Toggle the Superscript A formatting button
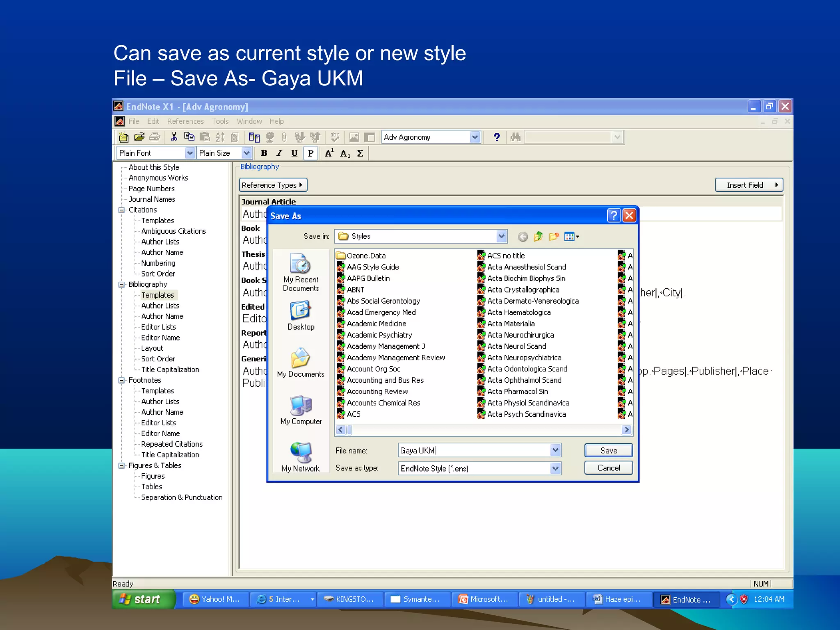This screenshot has height=630, width=840. (x=329, y=153)
